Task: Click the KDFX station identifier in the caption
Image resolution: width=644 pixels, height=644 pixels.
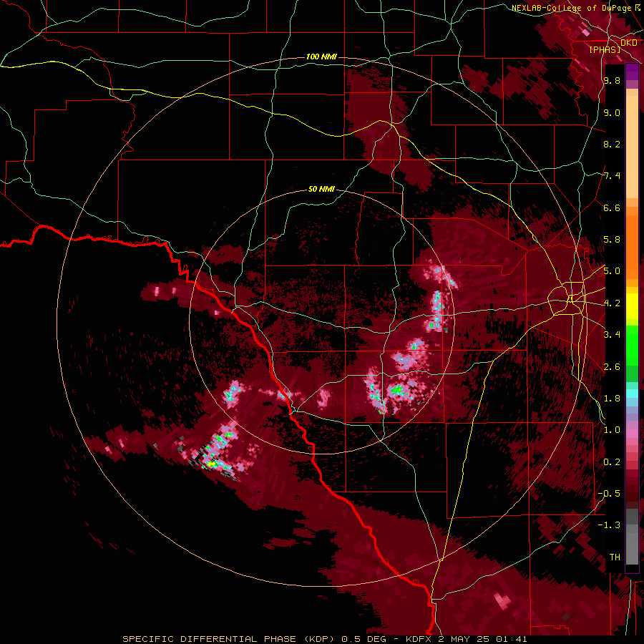Action: [420, 639]
